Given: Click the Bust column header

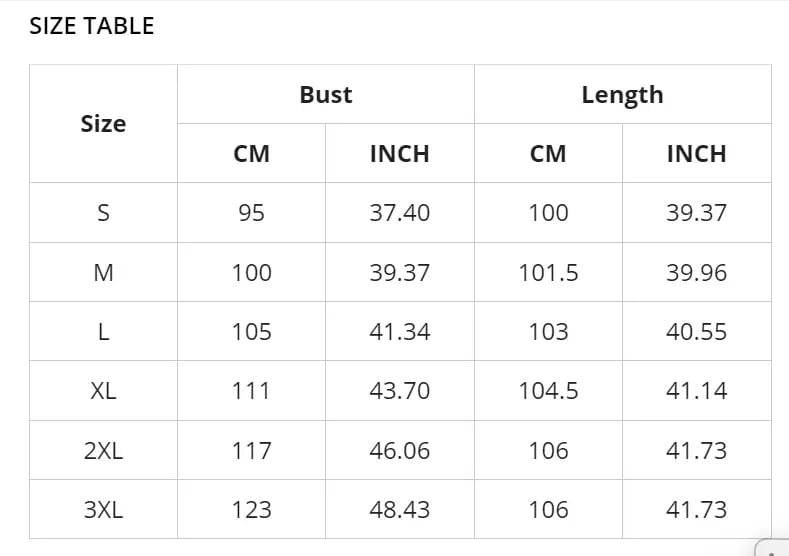Looking at the screenshot, I should point(326,95).
